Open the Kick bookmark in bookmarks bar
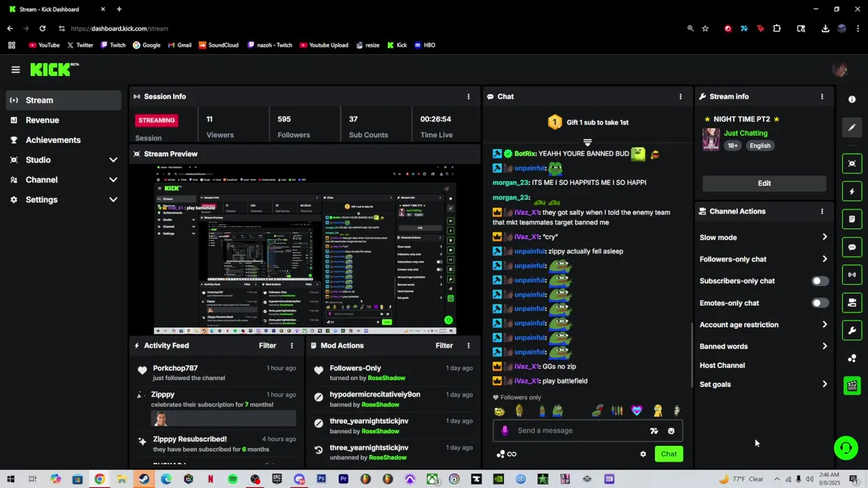 (397, 45)
